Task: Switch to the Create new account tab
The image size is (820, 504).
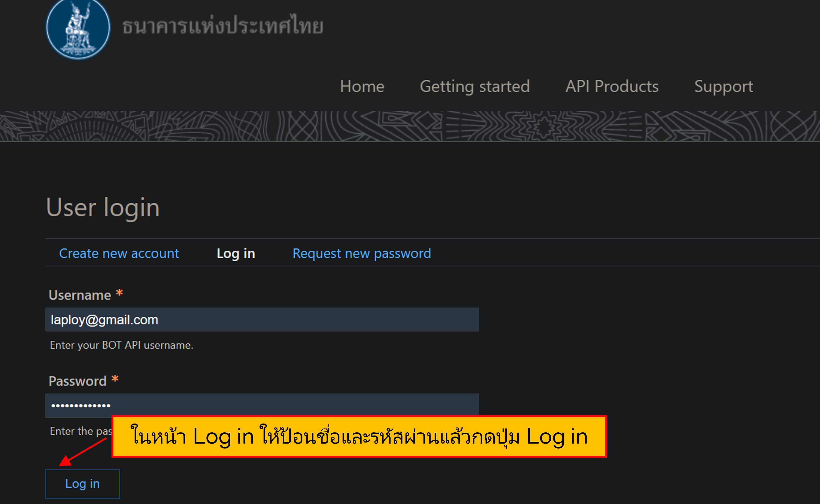Action: (119, 253)
